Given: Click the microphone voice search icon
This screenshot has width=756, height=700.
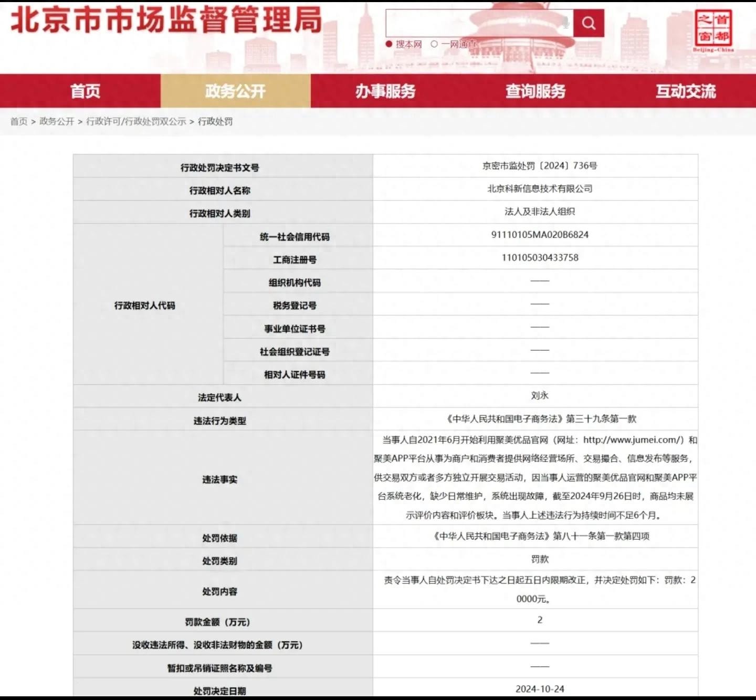Looking at the screenshot, I should coord(565,23).
